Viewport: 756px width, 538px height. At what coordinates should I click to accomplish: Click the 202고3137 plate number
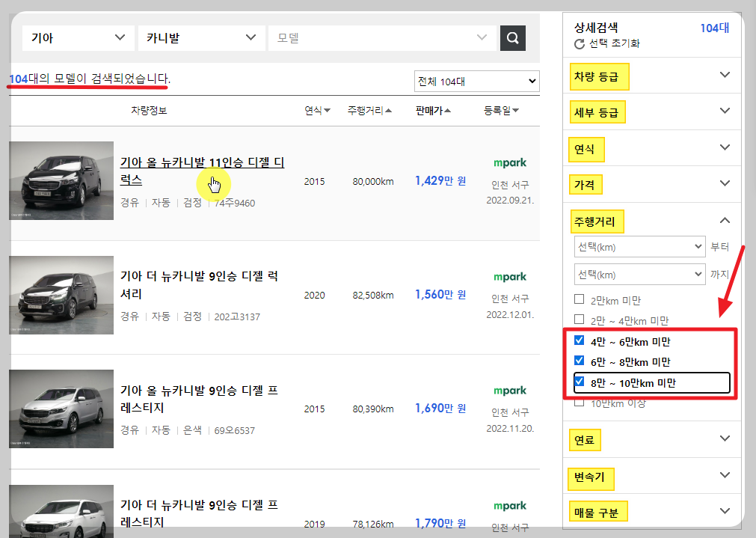coord(237,317)
